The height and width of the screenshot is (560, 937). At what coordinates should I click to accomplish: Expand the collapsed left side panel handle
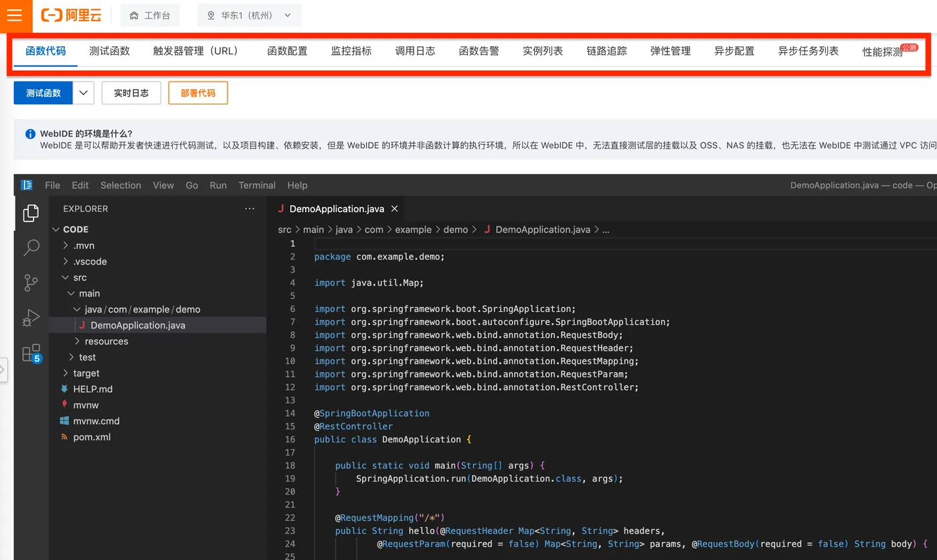[3, 370]
